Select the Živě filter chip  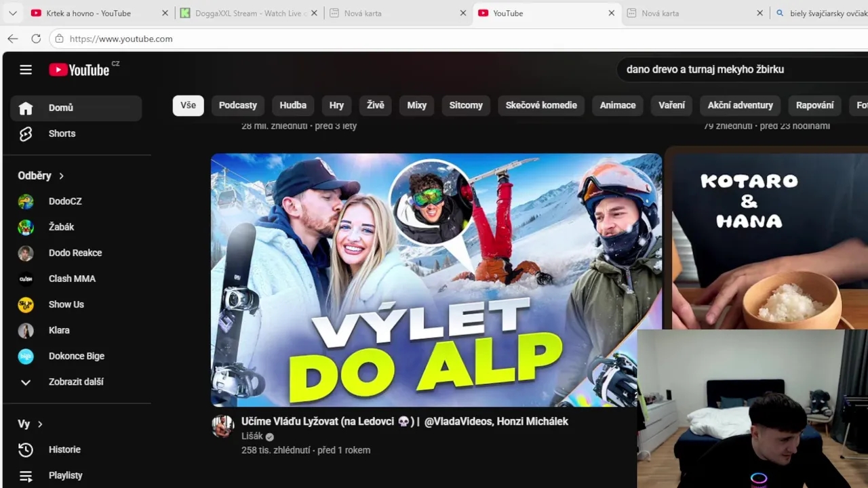tap(376, 105)
